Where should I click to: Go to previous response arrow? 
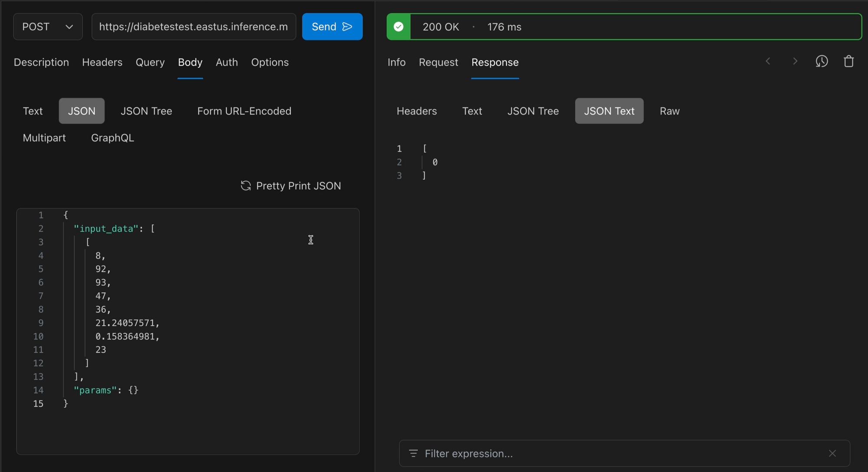768,62
